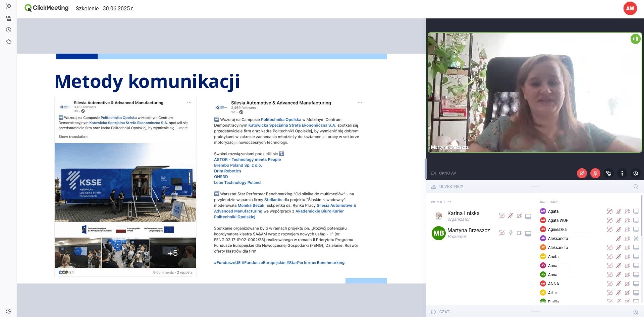Mute Martyna Brzeszcz's microphone
This screenshot has height=317, width=644.
511,233
